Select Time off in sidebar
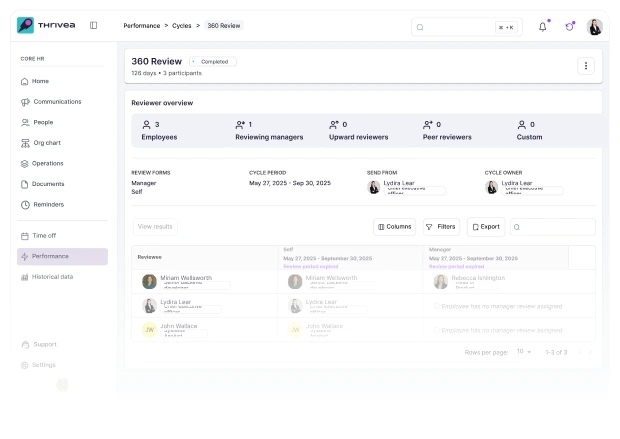Viewport: 620px width, 439px height. (x=45, y=236)
